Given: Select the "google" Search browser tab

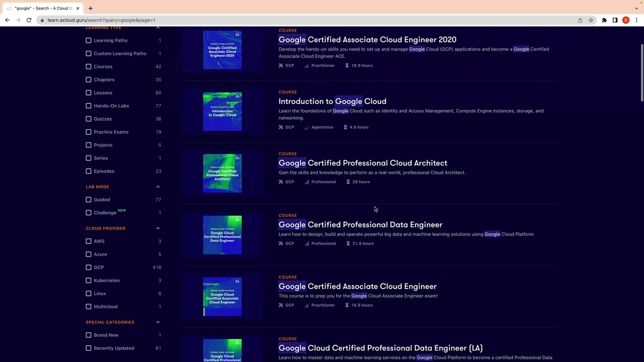Looking at the screenshot, I should pyautogui.click(x=43, y=8).
